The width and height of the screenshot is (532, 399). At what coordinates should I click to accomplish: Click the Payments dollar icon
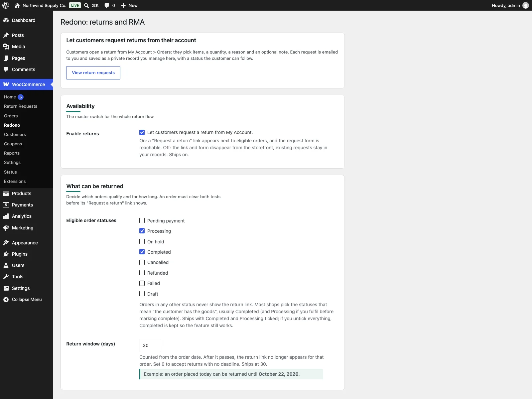[6, 205]
